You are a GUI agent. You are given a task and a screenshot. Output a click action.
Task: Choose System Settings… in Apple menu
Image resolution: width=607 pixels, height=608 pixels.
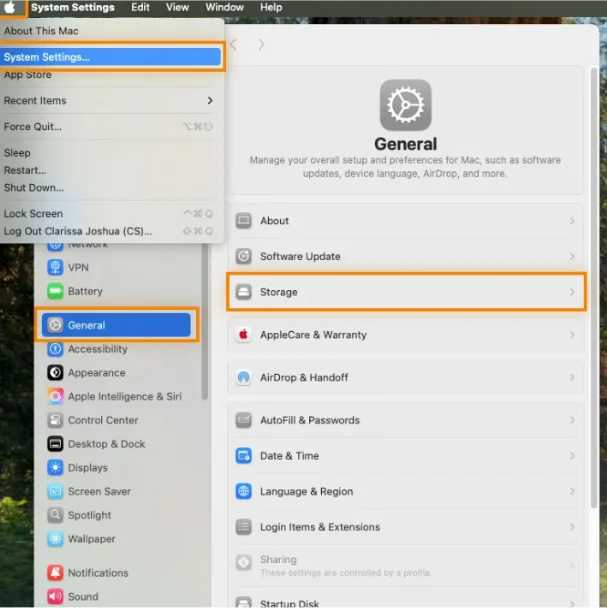112,57
